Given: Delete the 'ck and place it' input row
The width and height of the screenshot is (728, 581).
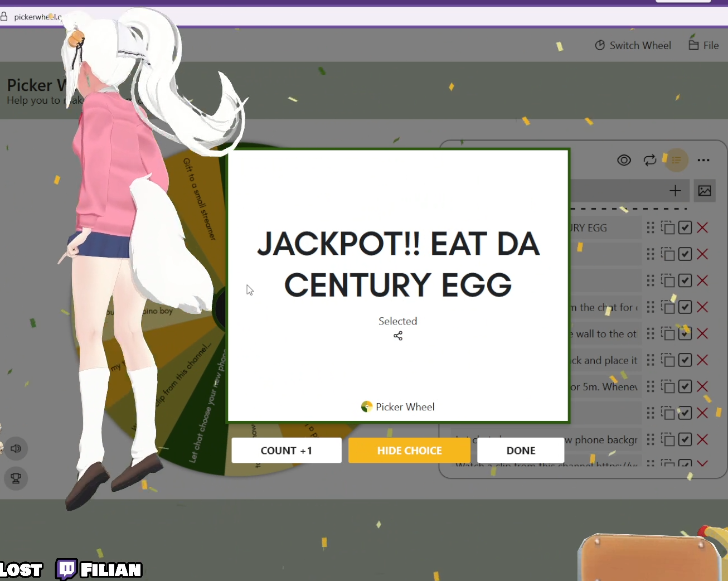Looking at the screenshot, I should coord(702,360).
